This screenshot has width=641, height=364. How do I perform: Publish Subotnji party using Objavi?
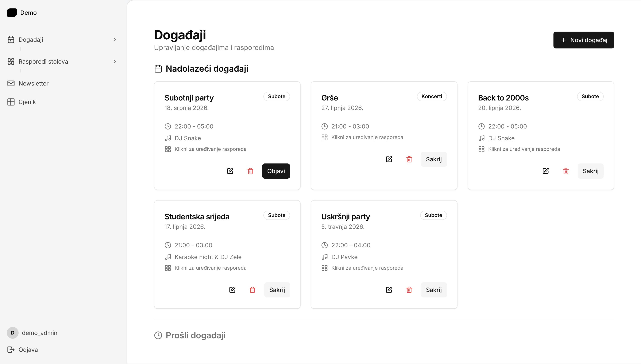276,171
